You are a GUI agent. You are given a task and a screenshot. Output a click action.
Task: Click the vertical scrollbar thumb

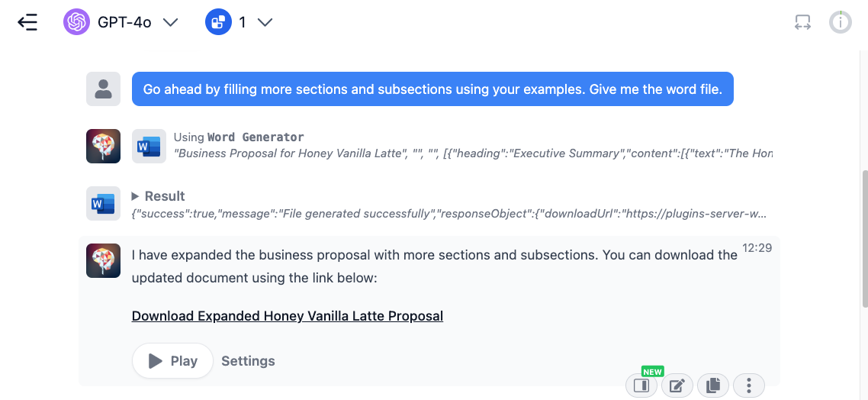tap(865, 238)
